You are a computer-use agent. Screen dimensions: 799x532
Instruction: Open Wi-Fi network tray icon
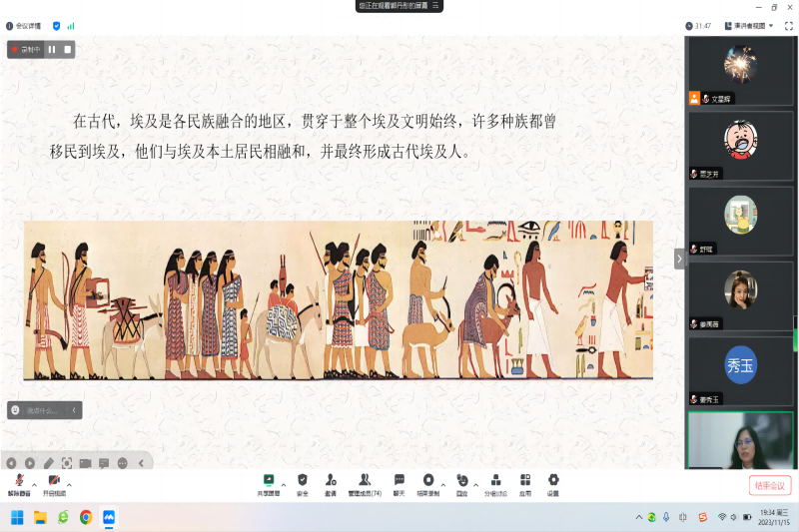pyautogui.click(x=722, y=517)
